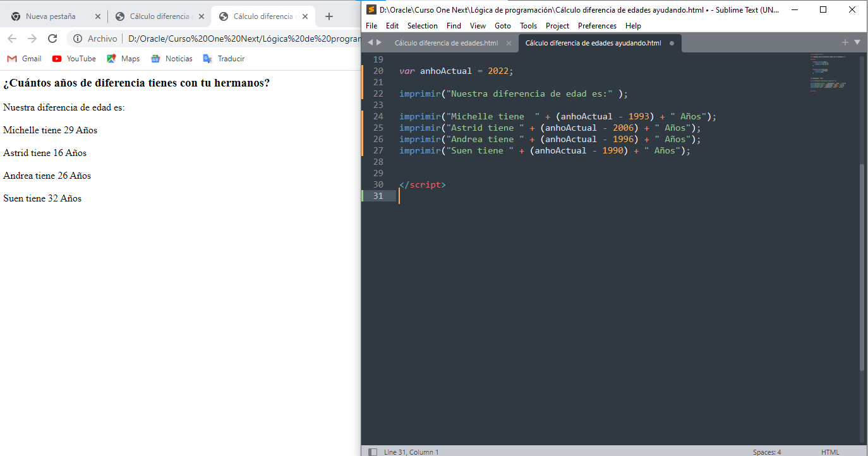Click the Chrome forward arrow button
868x456 pixels.
point(32,39)
